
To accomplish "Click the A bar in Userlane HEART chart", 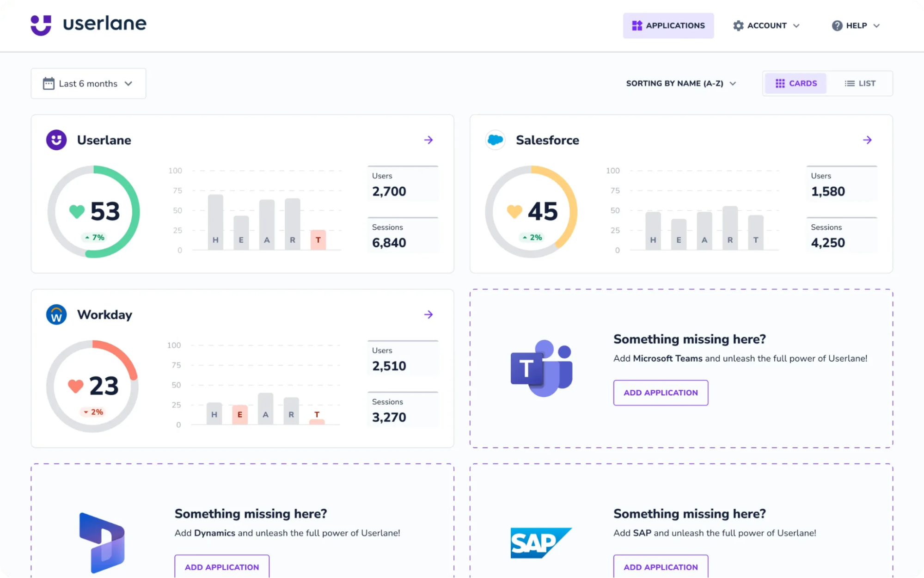I will click(x=267, y=225).
